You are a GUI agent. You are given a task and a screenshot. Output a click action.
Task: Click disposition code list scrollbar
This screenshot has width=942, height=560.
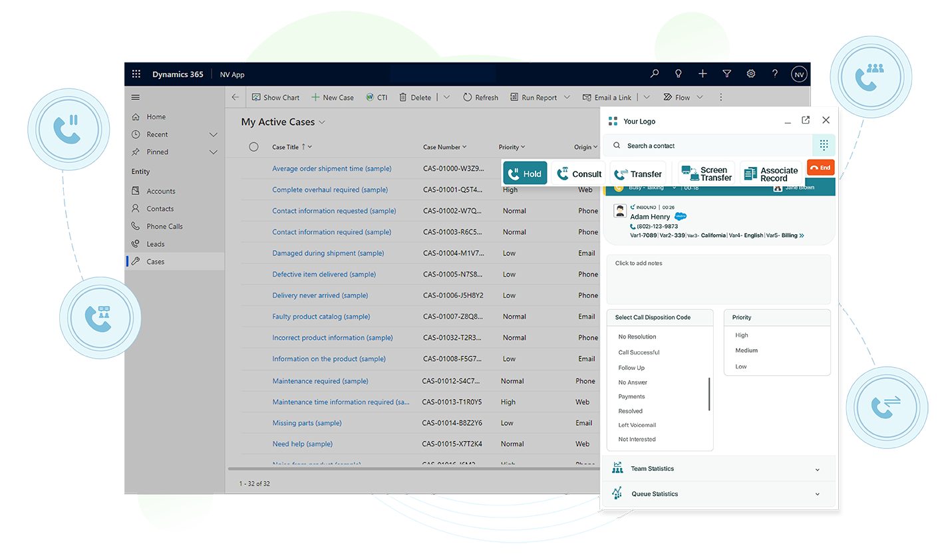[x=709, y=394]
